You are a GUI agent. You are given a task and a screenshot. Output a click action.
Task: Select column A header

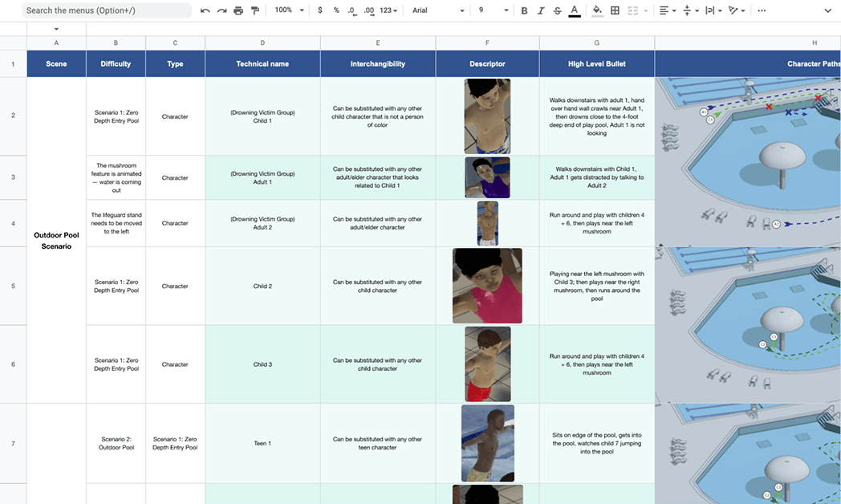click(56, 43)
